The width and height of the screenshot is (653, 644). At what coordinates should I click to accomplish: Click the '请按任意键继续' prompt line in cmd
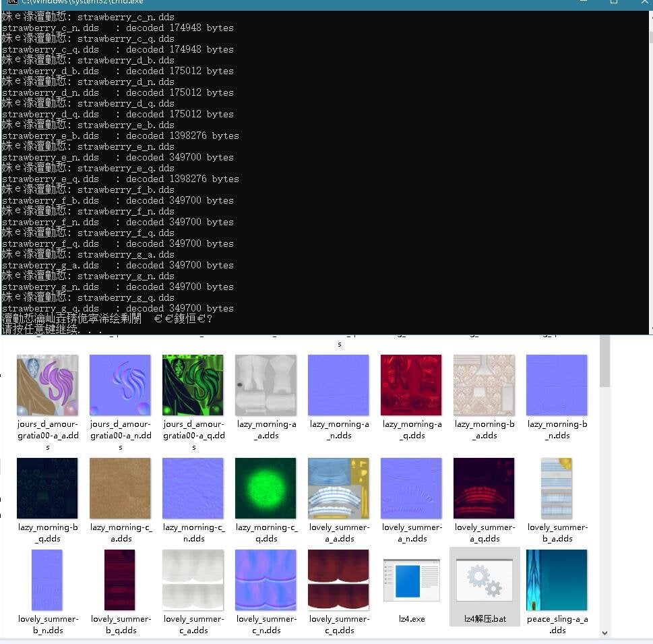click(52, 329)
